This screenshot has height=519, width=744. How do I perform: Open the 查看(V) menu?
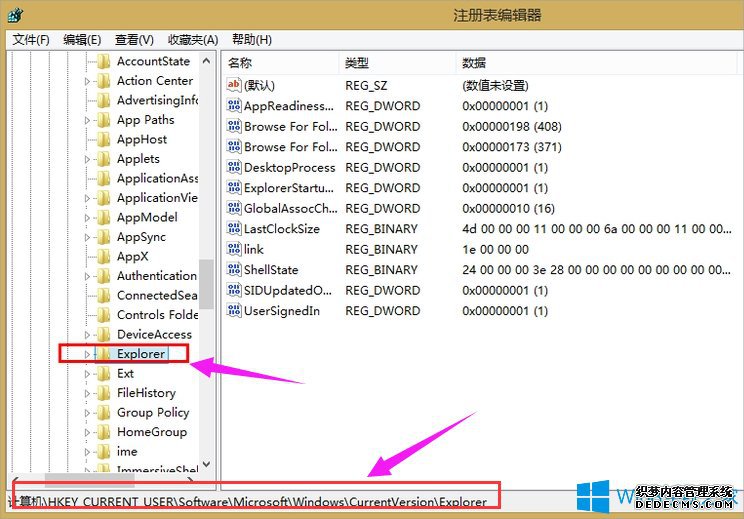pyautogui.click(x=134, y=40)
